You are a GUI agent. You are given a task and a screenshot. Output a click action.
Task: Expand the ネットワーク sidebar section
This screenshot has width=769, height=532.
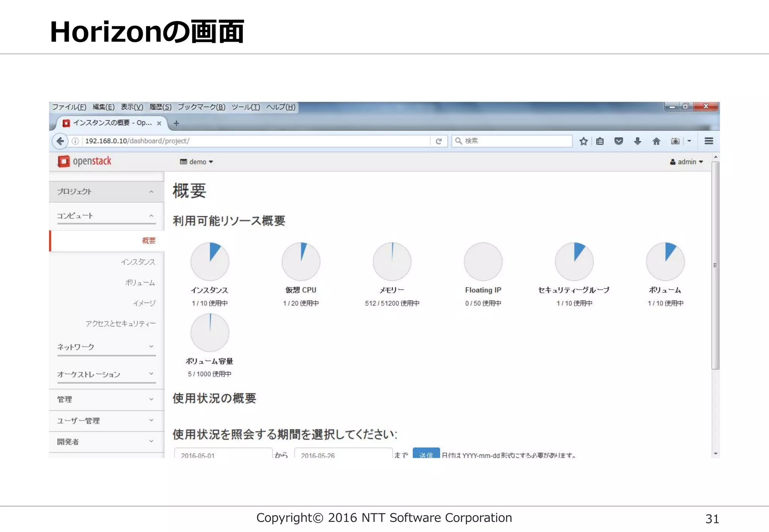(106, 347)
